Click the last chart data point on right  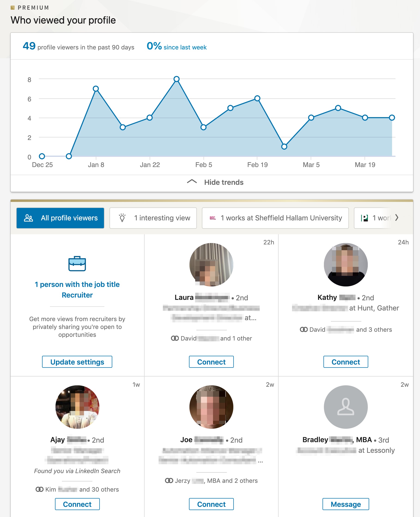392,118
